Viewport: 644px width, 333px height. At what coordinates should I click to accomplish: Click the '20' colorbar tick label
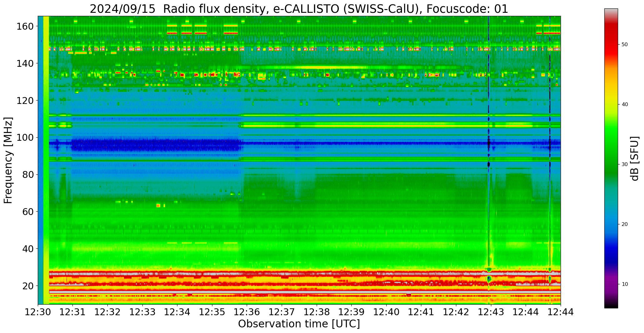point(625,224)
